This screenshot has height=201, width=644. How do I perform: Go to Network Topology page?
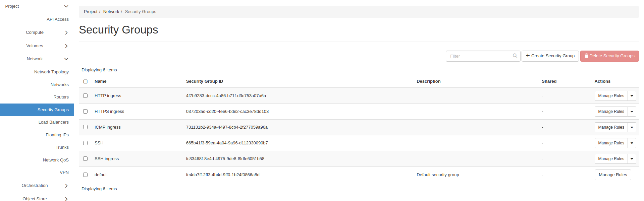point(51,72)
